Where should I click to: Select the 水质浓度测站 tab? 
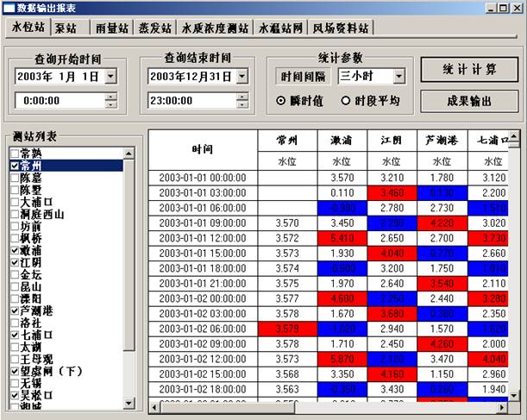(x=214, y=28)
